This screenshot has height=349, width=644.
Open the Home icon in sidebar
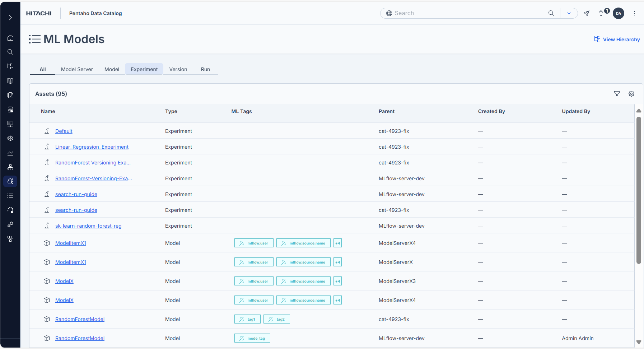(x=10, y=38)
